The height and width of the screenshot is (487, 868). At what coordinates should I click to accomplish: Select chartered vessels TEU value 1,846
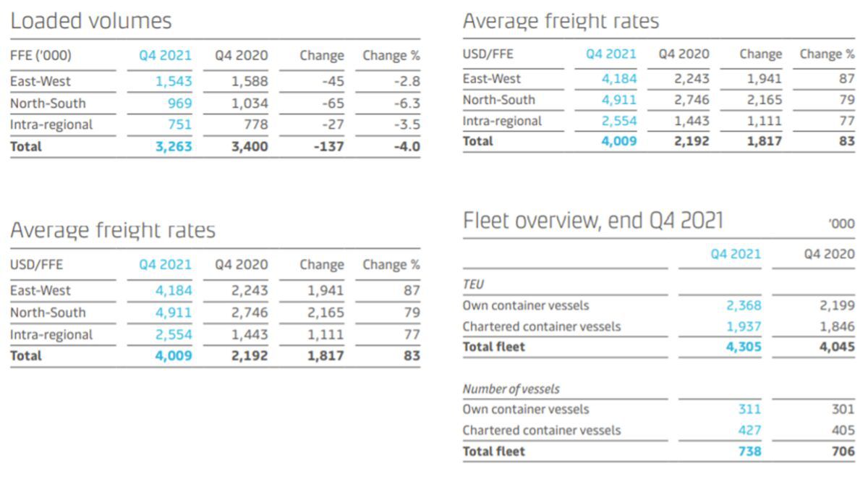(x=837, y=326)
